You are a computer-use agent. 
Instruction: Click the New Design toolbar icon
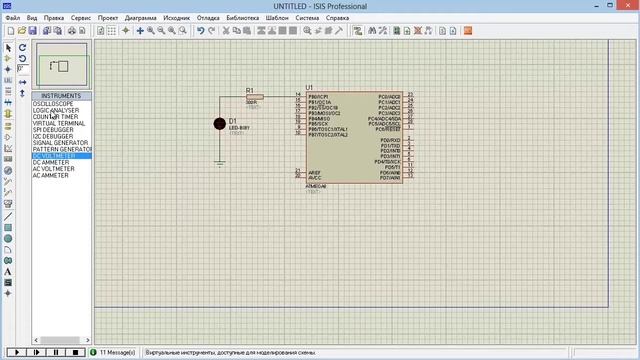(11, 31)
